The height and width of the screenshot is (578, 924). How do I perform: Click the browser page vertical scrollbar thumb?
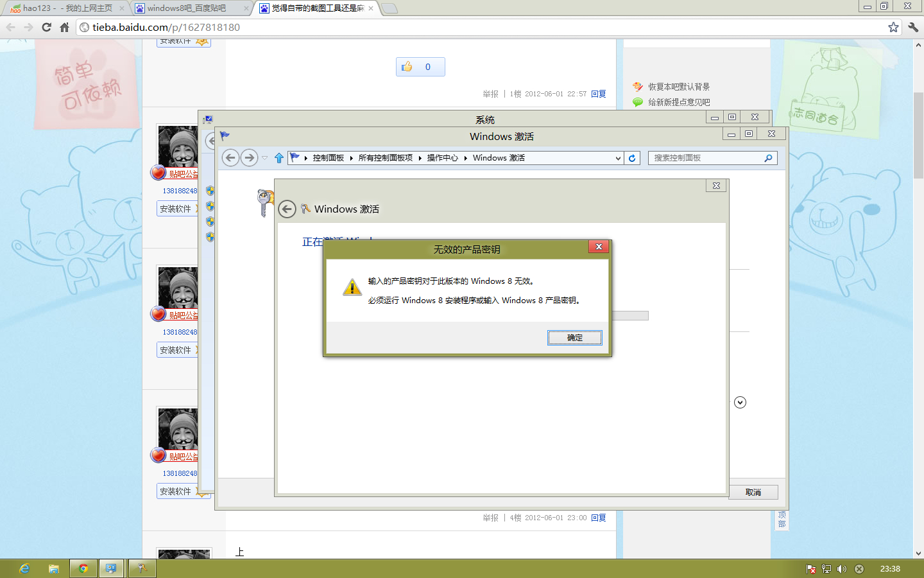click(918, 135)
